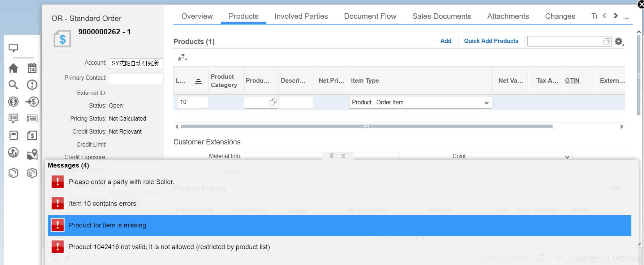Open Item Type dropdown in row 10
The height and width of the screenshot is (265, 644).
point(486,103)
